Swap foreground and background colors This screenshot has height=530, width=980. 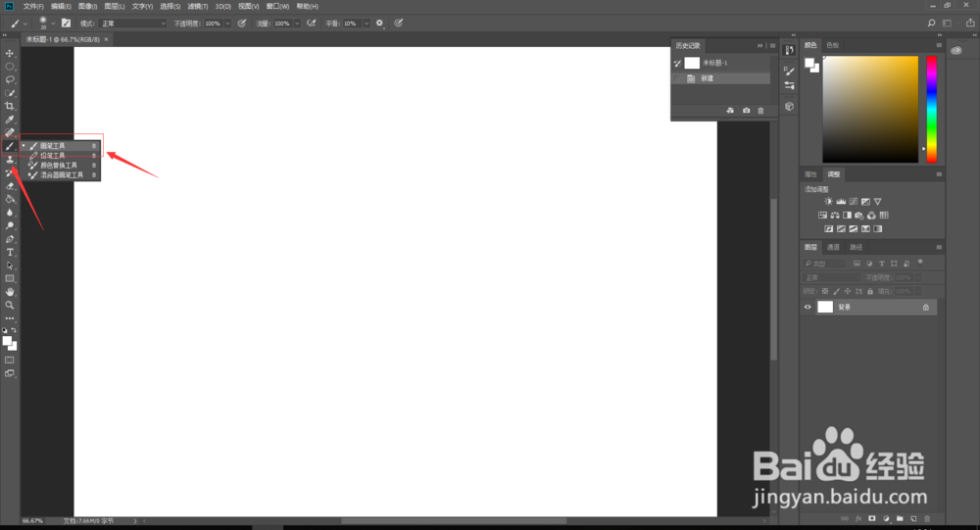14,330
